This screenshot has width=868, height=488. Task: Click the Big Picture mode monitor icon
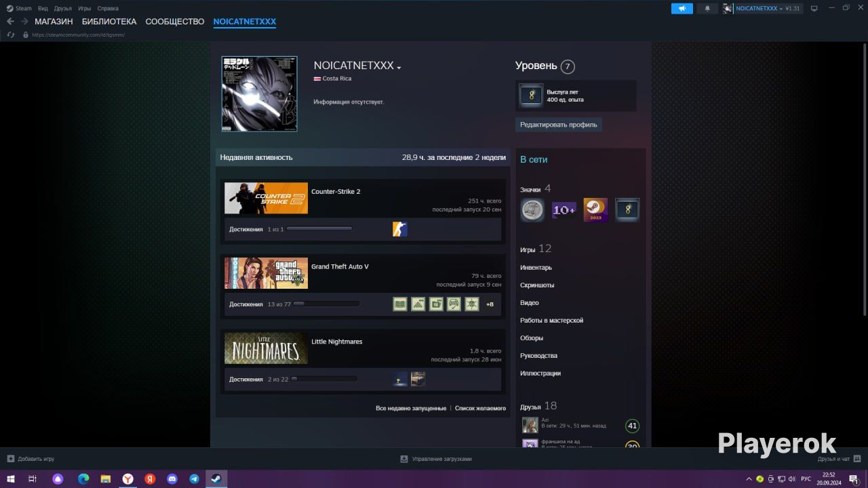point(814,8)
